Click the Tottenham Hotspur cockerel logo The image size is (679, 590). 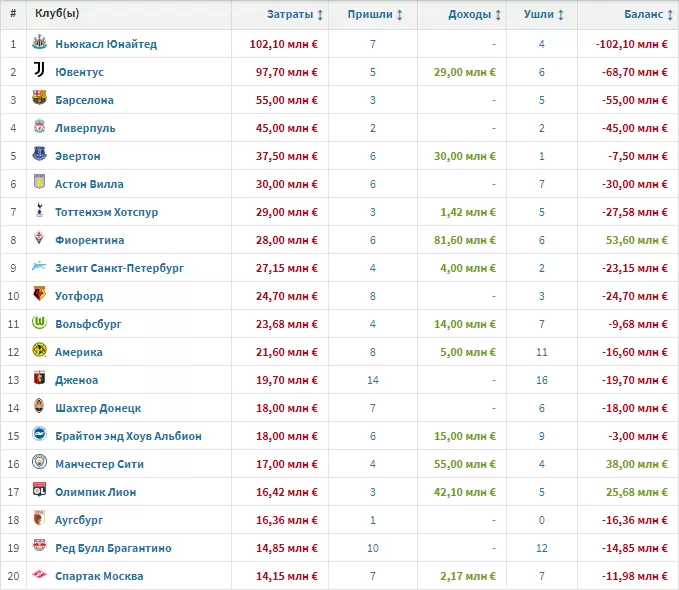pos(39,210)
